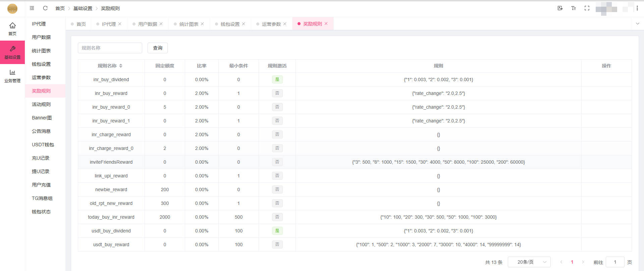Click 基础设置 in the breadcrumb

pos(83,8)
